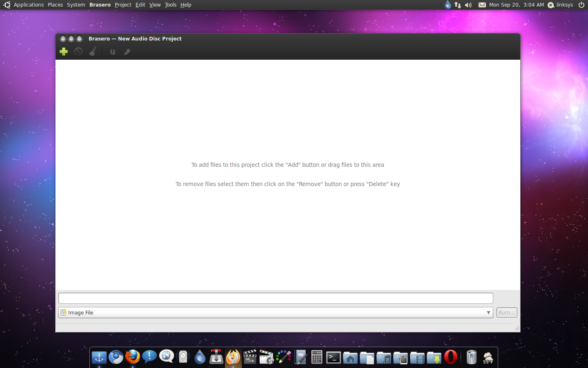Viewport: 588px width, 368px height.
Task: Open the Home folder in dock
Action: (350, 358)
